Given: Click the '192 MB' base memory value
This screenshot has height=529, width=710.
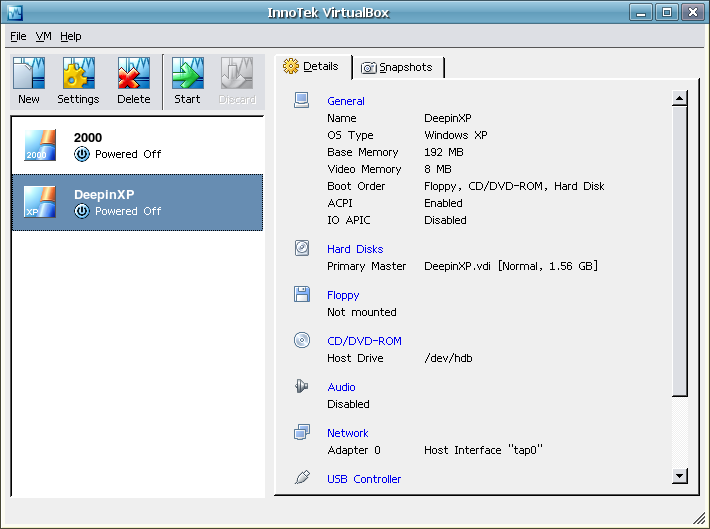Looking at the screenshot, I should coord(444,152).
